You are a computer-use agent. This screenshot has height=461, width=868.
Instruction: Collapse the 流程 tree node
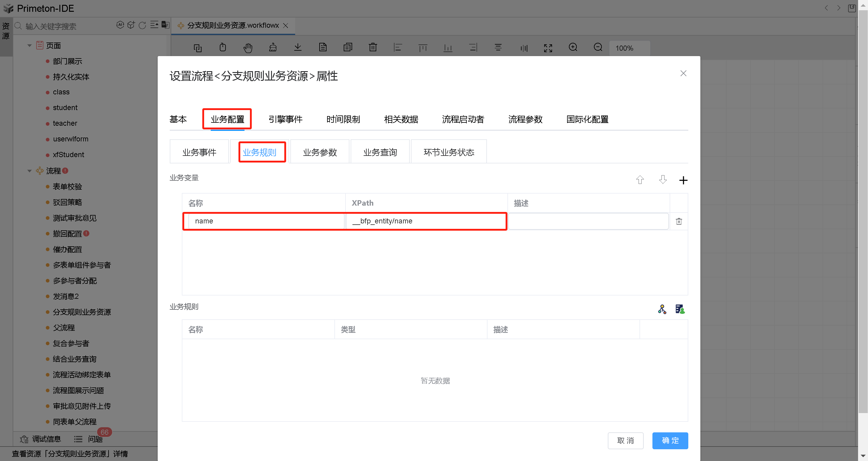point(29,171)
